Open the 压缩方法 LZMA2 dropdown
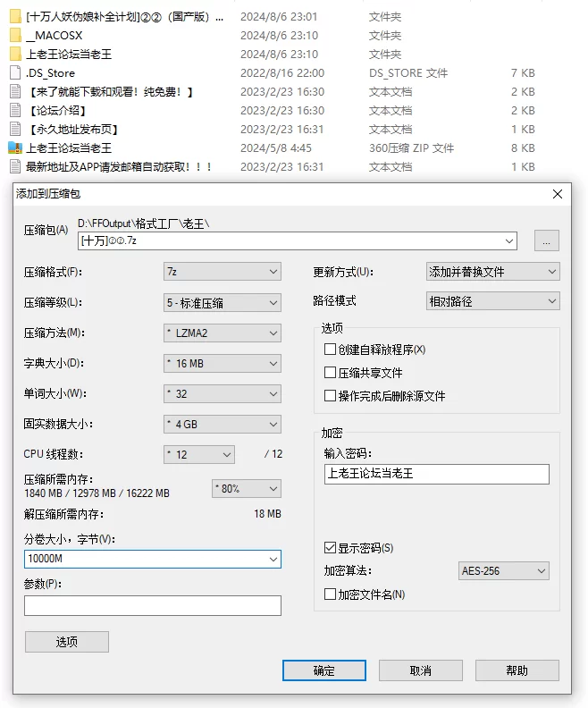588x708 pixels. click(222, 333)
